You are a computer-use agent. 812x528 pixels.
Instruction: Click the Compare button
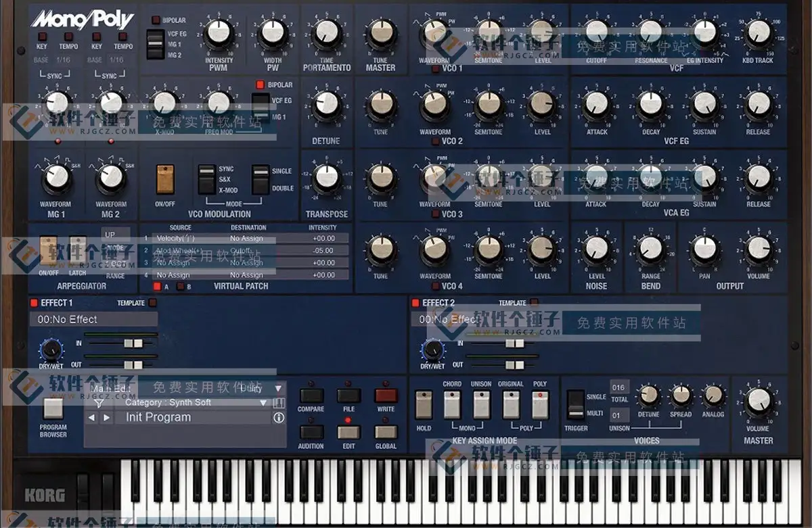[311, 396]
